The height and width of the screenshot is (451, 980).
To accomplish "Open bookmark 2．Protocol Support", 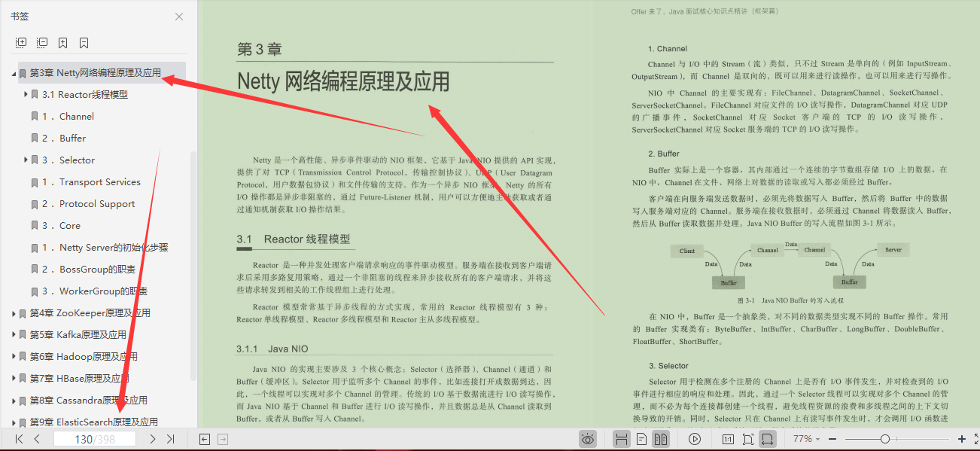I will point(89,204).
